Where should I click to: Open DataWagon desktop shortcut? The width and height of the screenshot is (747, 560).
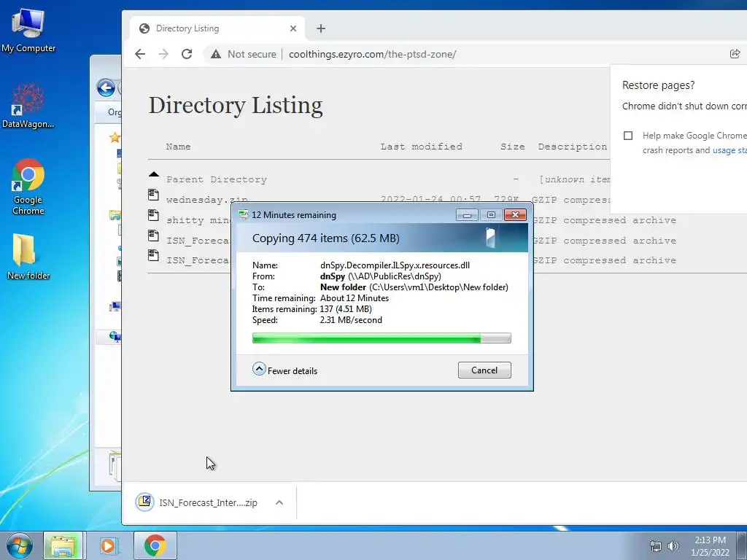(x=28, y=106)
